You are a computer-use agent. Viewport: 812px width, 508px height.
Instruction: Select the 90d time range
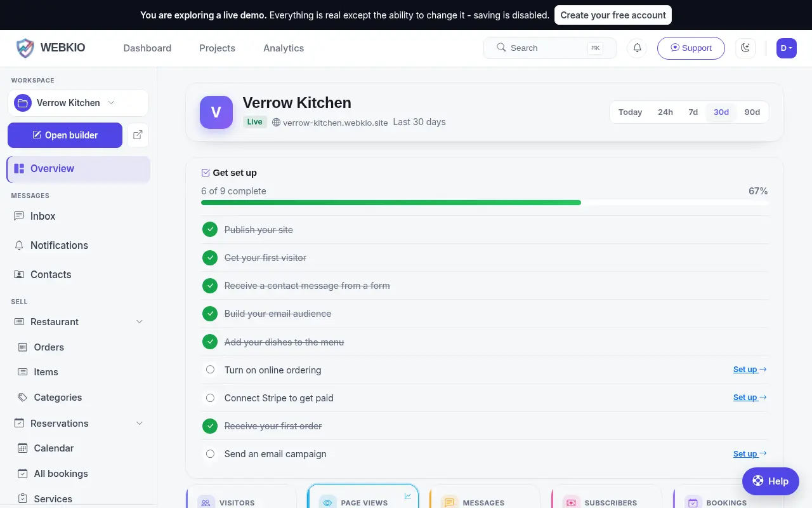click(752, 112)
